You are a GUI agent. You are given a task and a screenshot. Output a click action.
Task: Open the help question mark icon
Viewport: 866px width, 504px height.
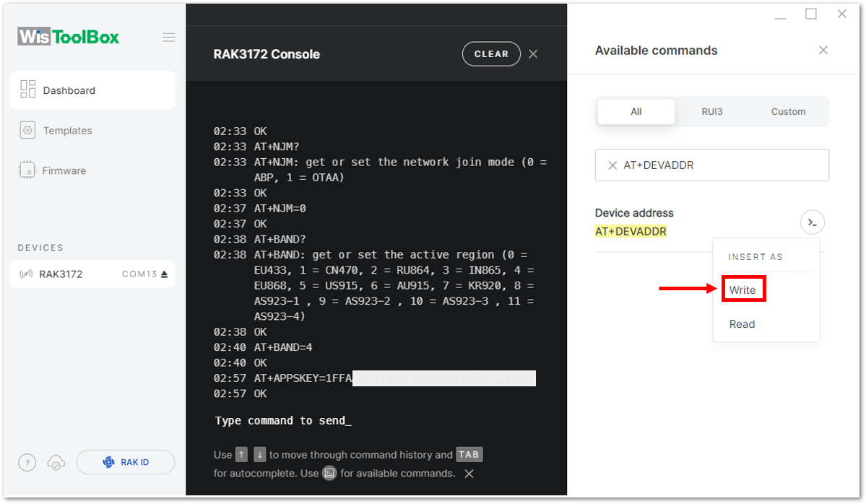point(27,462)
